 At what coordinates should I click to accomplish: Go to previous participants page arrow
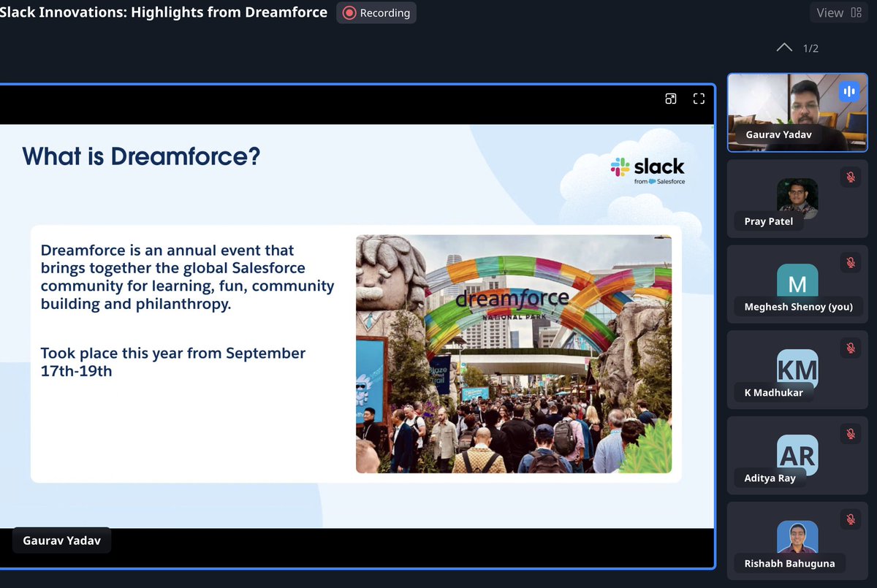pyautogui.click(x=784, y=48)
